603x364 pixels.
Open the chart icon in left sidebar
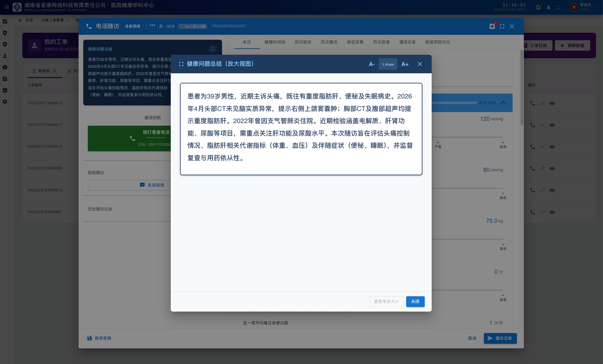[5, 90]
